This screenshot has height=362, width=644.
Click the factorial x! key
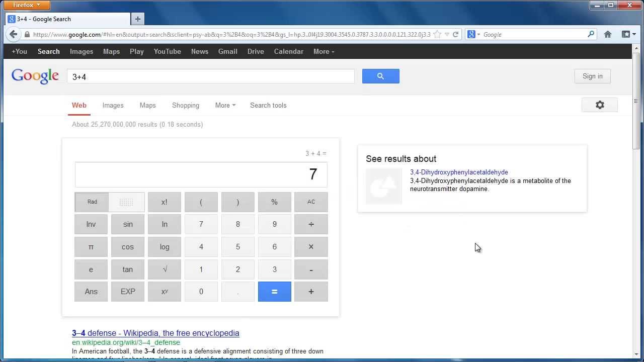click(x=165, y=202)
